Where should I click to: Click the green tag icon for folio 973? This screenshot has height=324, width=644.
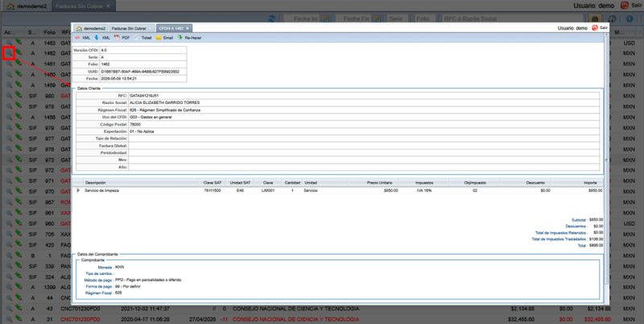tap(19, 159)
